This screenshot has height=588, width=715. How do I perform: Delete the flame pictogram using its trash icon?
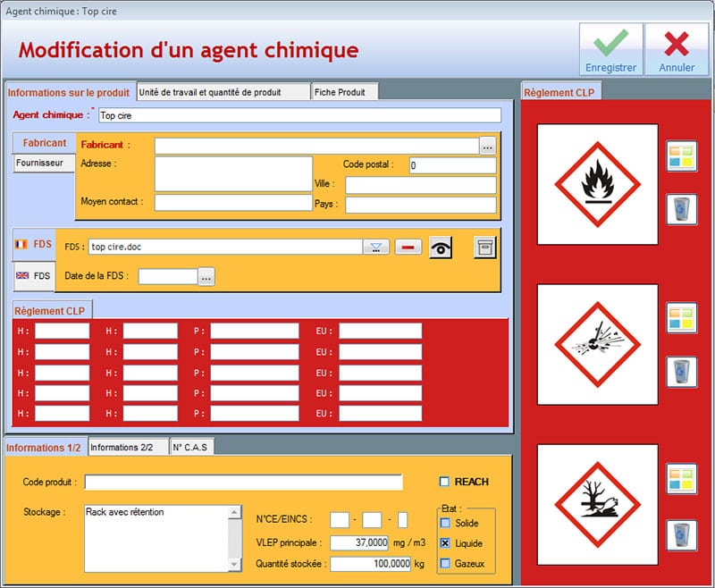click(683, 207)
